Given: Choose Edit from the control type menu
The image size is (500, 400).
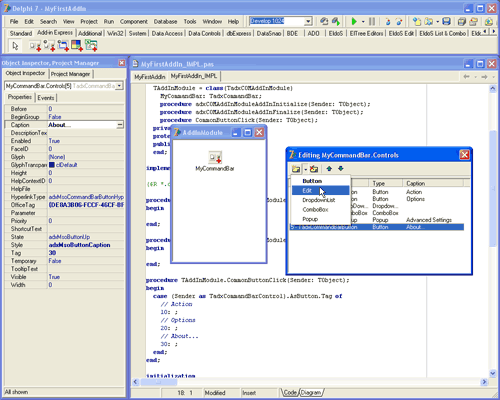Looking at the screenshot, I should coord(320,191).
